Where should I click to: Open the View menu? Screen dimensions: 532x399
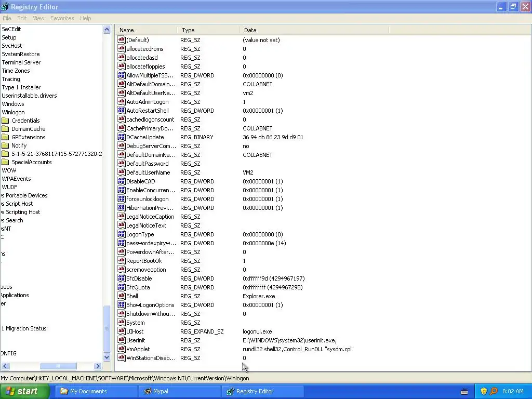pyautogui.click(x=38, y=18)
